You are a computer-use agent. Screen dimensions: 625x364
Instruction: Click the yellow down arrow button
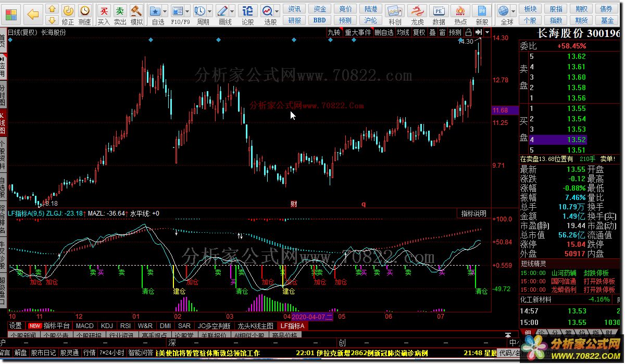tap(52, 20)
